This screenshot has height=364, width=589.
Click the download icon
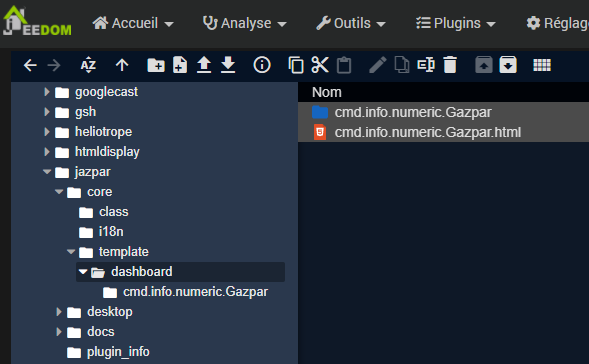click(228, 65)
